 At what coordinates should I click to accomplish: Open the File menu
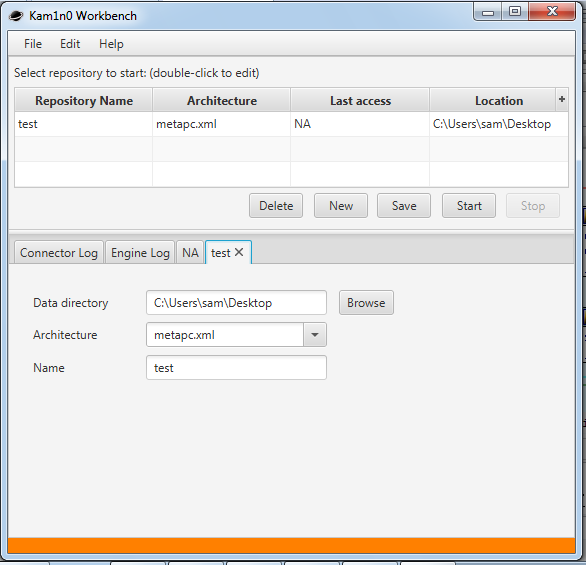click(x=33, y=44)
